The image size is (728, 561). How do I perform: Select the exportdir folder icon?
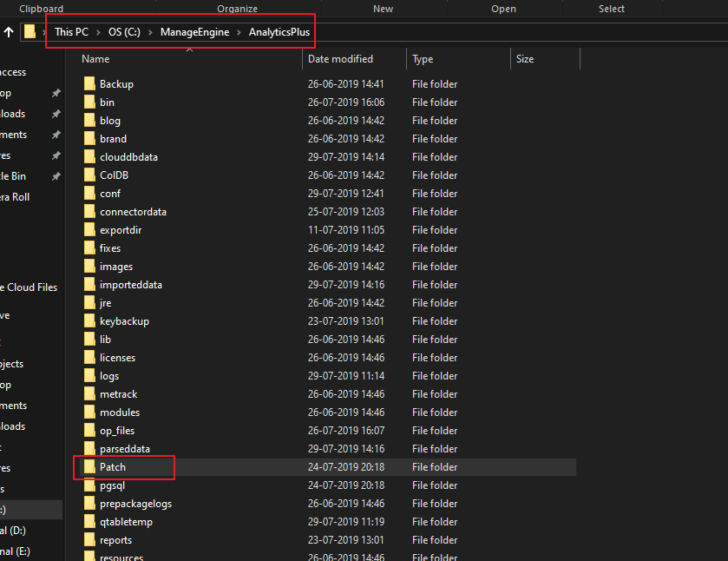[89, 229]
